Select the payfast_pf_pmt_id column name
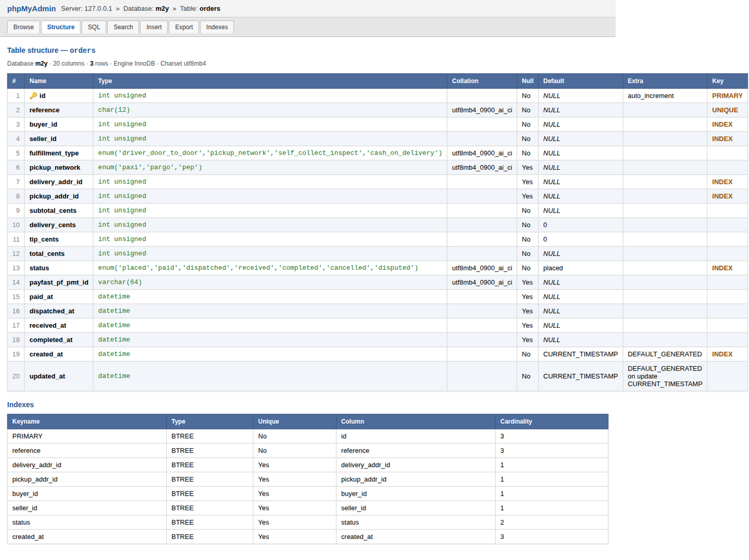749x560 pixels. [59, 283]
